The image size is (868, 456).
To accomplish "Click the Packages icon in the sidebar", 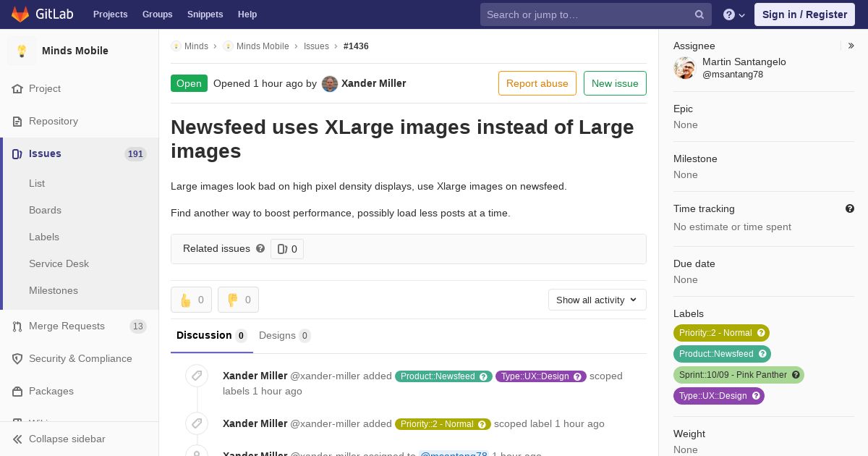I will (17, 391).
